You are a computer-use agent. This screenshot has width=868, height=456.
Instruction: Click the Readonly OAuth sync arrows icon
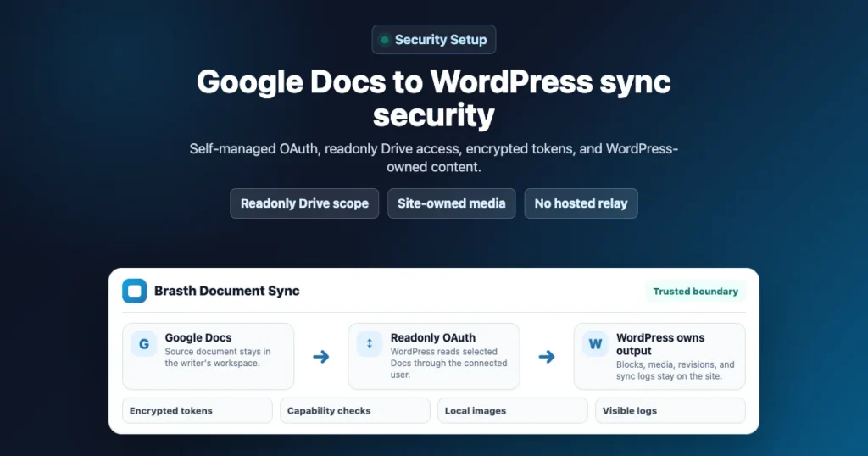(x=370, y=343)
